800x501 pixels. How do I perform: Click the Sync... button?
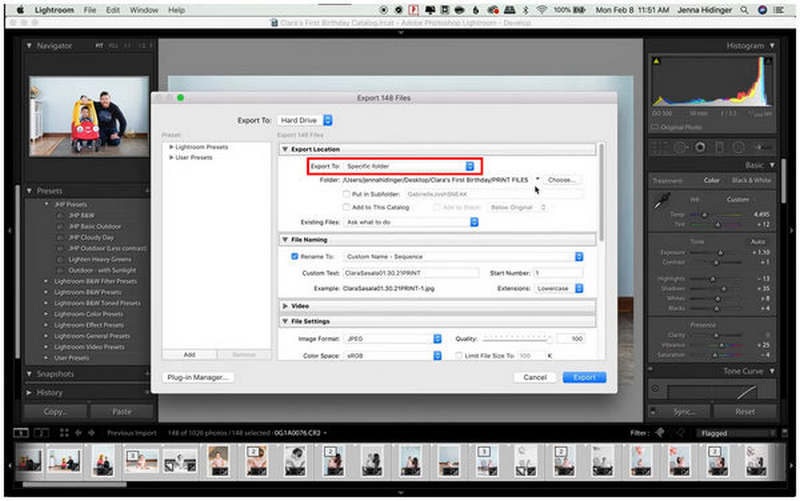click(684, 411)
